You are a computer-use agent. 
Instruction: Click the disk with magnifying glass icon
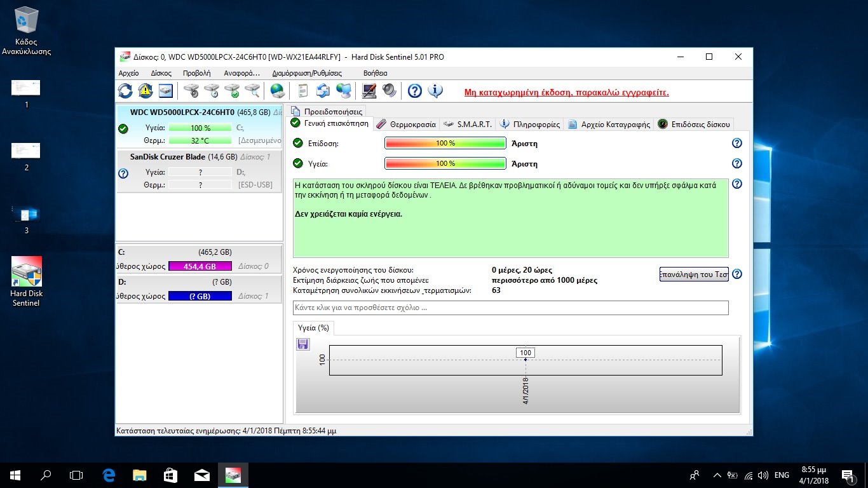pyautogui.click(x=252, y=91)
